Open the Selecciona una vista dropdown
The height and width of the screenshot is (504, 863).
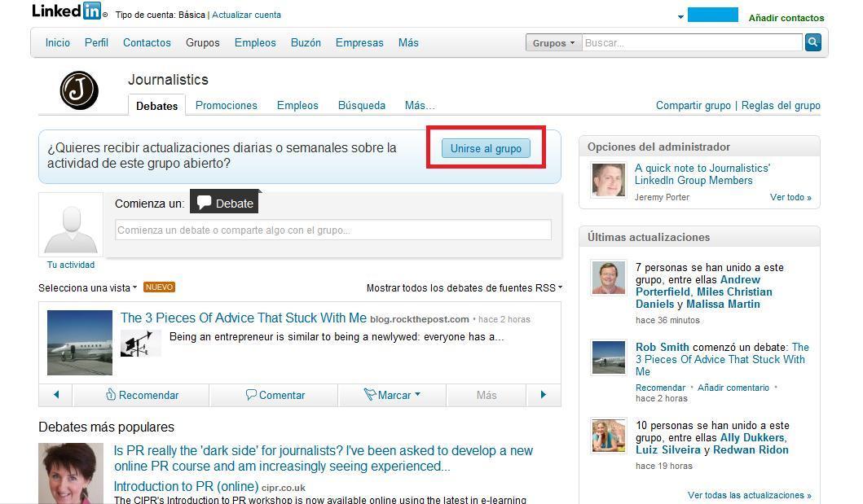pyautogui.click(x=88, y=287)
